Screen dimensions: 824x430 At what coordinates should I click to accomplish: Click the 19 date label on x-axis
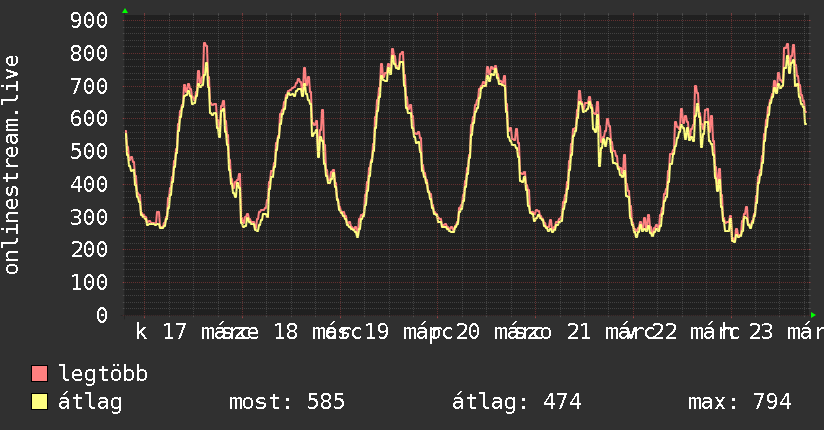376,332
